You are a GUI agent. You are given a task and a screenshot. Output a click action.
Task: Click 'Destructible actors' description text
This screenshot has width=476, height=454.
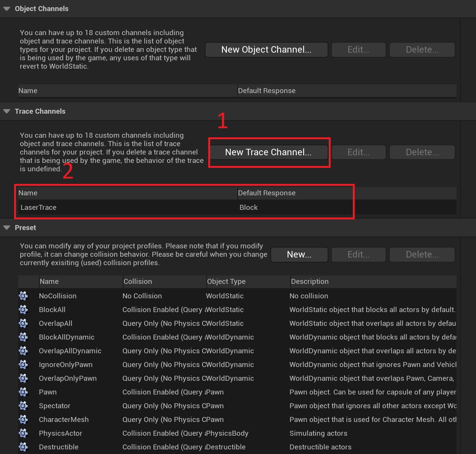[320, 447]
